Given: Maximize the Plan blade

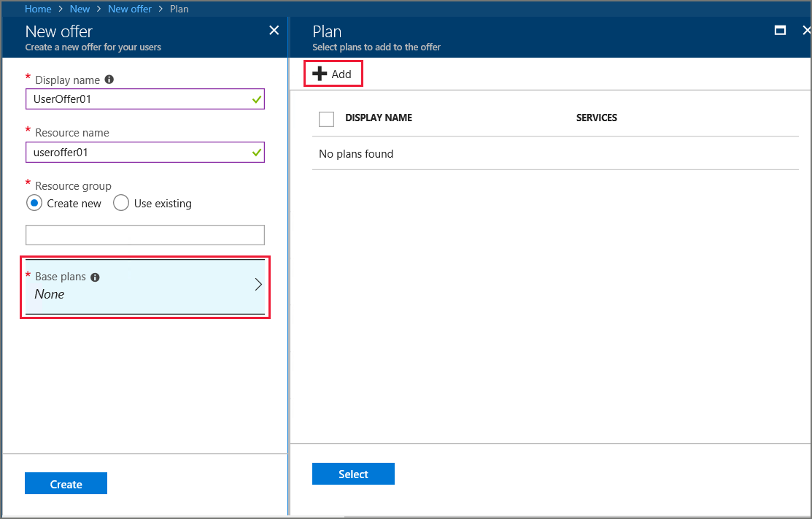Looking at the screenshot, I should (780, 30).
